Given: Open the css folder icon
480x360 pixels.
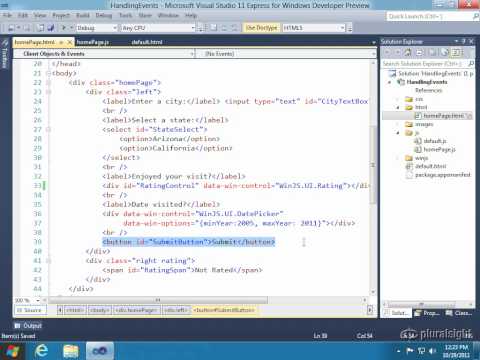Looking at the screenshot, I should point(409,99).
